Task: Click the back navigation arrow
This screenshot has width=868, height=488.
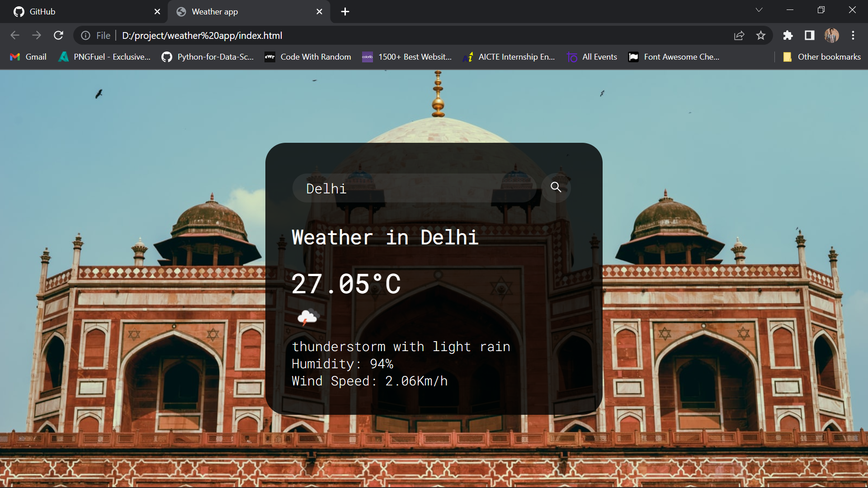Action: (x=15, y=35)
